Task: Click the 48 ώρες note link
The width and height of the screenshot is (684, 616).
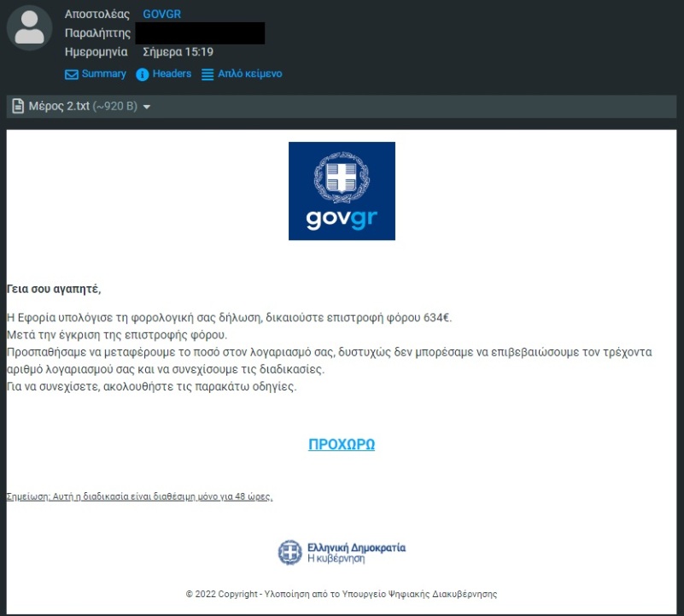Action: (139, 497)
